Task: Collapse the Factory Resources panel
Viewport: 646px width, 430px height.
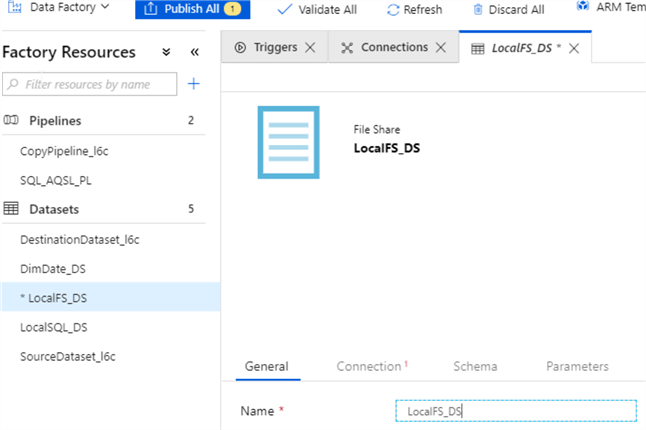Action: [194, 52]
